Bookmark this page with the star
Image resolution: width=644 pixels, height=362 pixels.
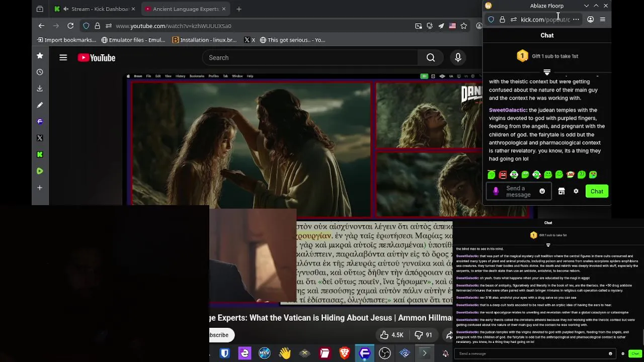click(x=464, y=26)
